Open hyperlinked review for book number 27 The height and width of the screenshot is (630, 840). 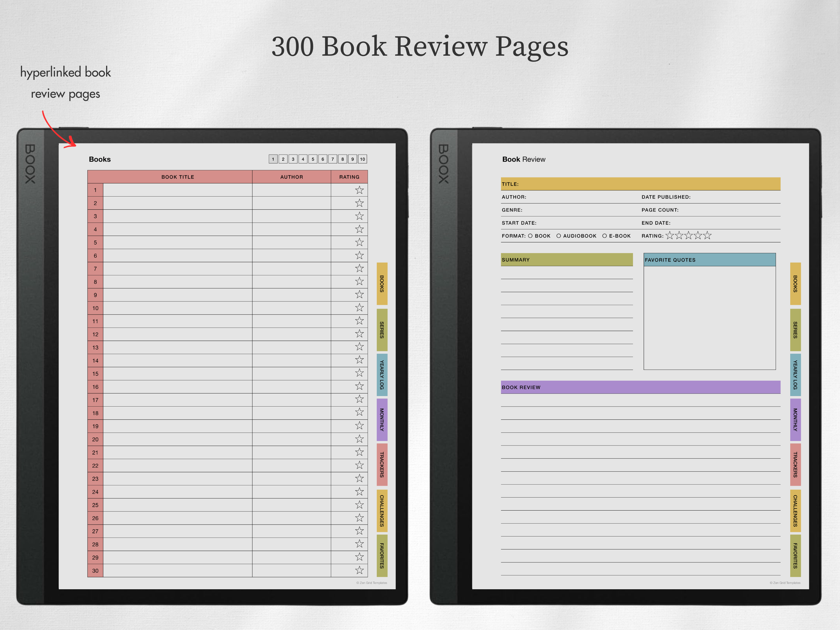tap(95, 531)
